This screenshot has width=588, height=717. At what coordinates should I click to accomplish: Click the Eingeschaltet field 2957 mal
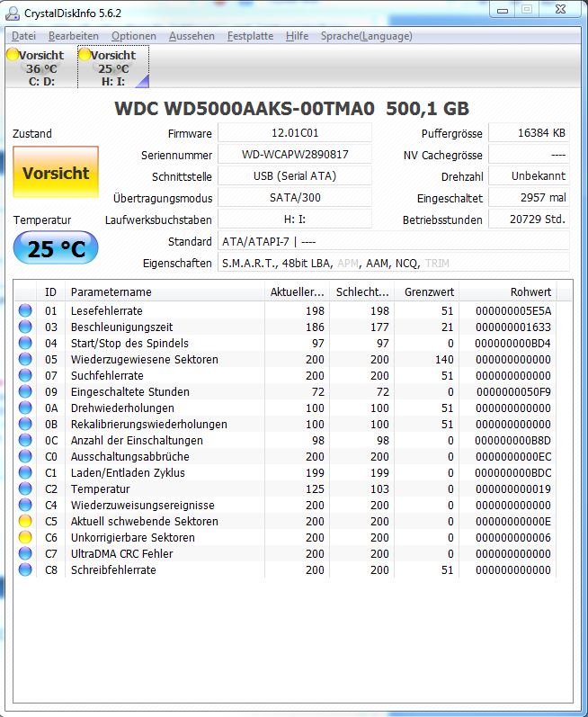(x=529, y=198)
